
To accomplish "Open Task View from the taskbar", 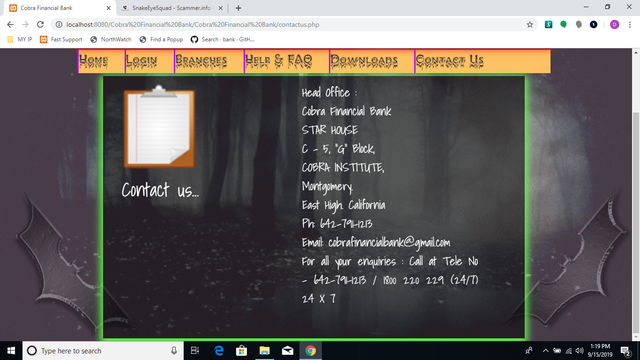I will [x=195, y=351].
